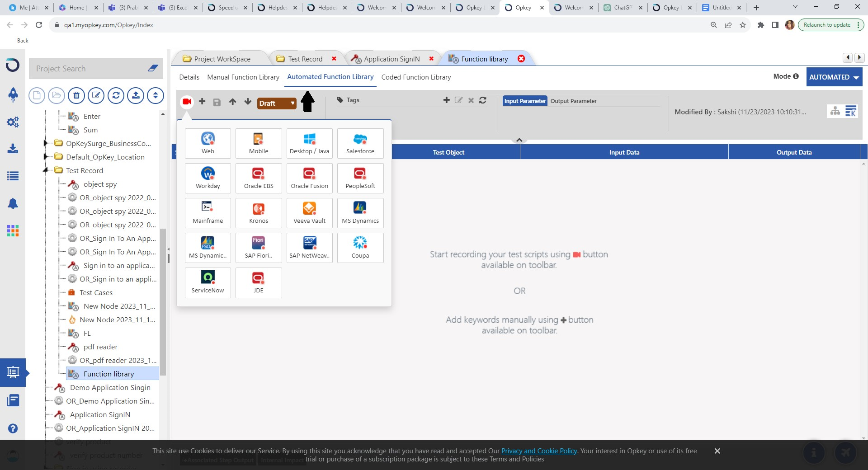Open Manual Function Library tab
868x470 pixels.
243,77
